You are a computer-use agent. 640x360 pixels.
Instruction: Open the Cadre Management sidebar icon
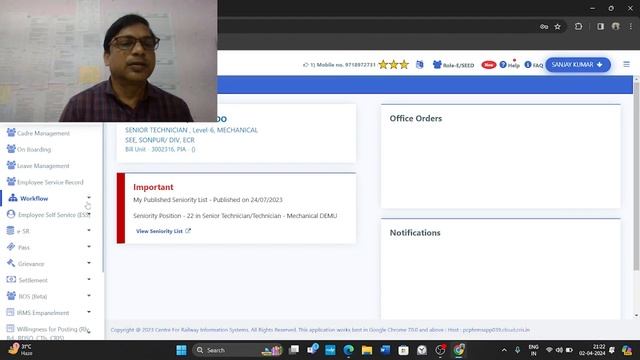(x=11, y=133)
